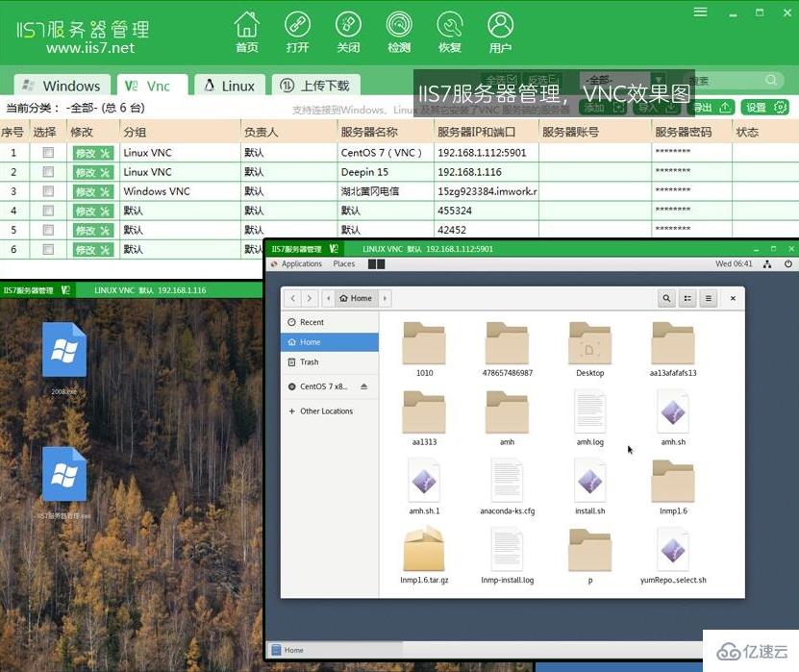Switch to the Linux tab
Viewport: 799px width, 672px height.
pos(229,85)
